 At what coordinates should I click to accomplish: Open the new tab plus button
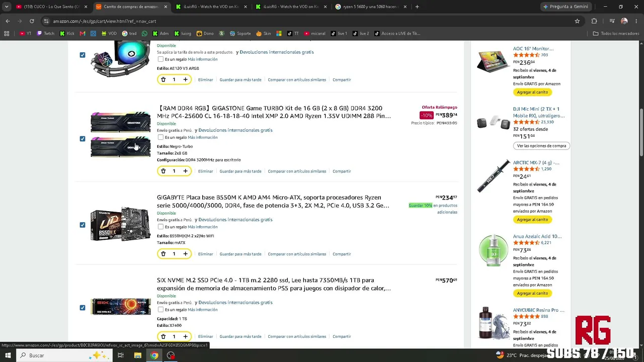[x=417, y=7]
